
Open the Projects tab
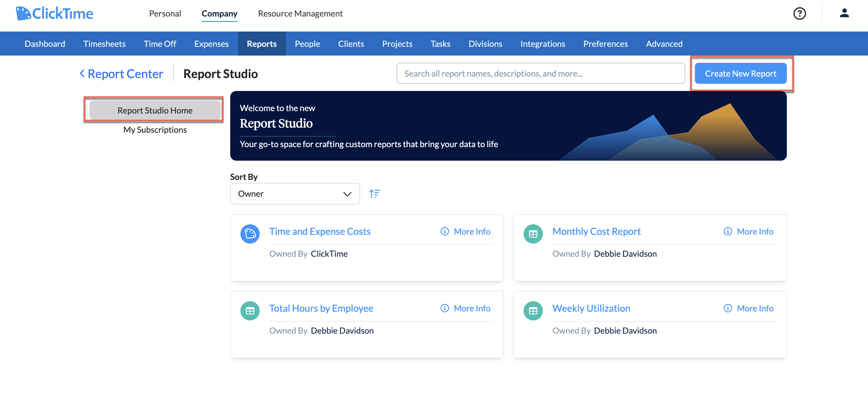397,44
